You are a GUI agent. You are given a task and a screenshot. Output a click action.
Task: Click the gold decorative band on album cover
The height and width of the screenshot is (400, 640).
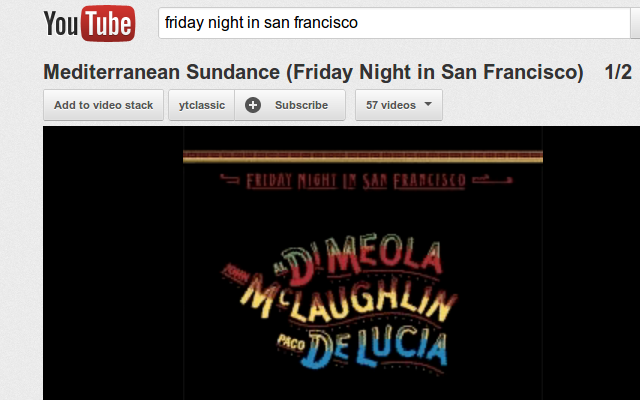pyautogui.click(x=363, y=156)
